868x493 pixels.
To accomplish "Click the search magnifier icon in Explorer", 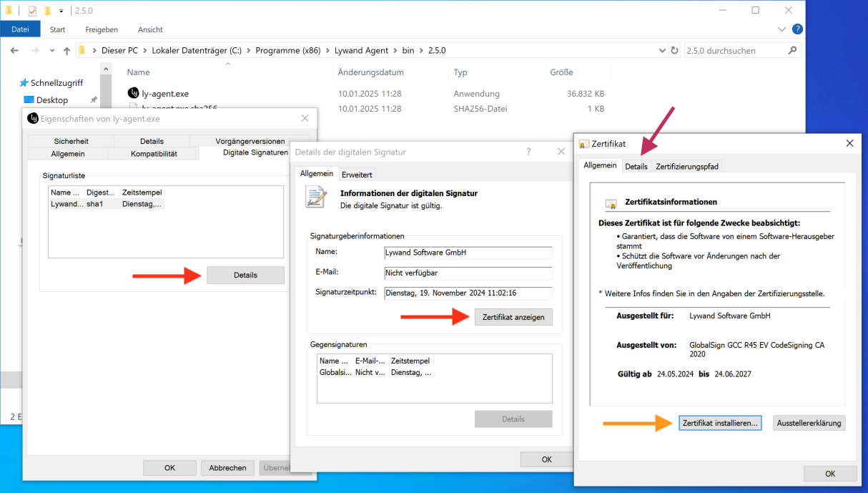I will click(792, 51).
